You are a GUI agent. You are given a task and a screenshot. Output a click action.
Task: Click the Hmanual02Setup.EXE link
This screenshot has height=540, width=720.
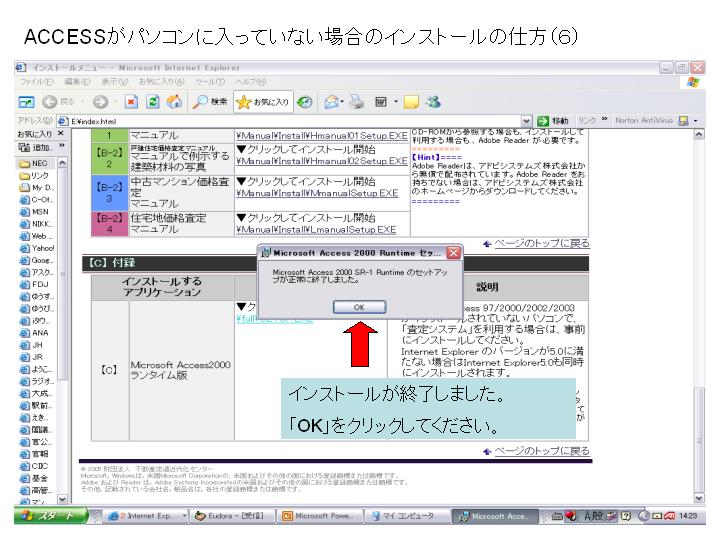[x=321, y=161]
